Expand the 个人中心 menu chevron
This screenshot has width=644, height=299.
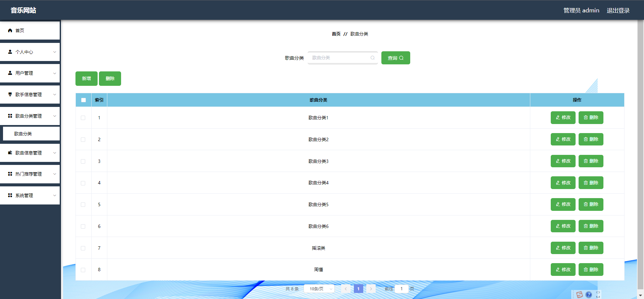(x=55, y=52)
